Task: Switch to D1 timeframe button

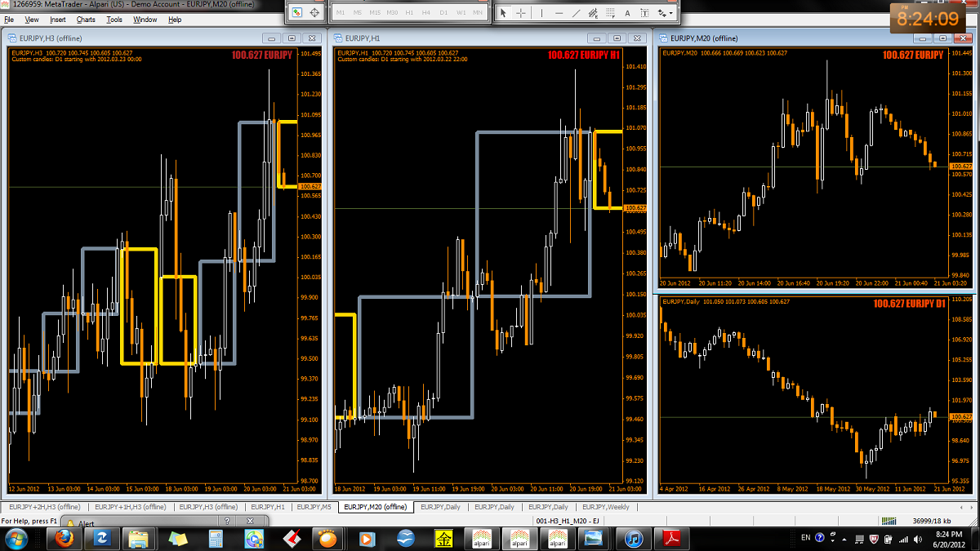Action: tap(444, 13)
